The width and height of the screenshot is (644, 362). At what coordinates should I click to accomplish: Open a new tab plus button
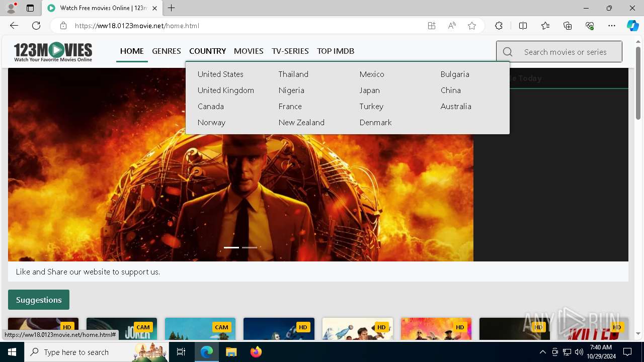[x=172, y=8]
